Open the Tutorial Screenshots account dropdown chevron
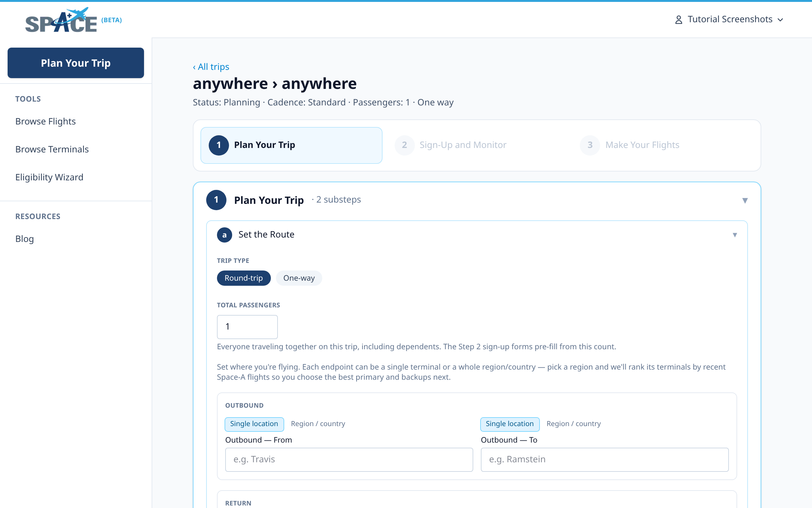 pyautogui.click(x=781, y=20)
